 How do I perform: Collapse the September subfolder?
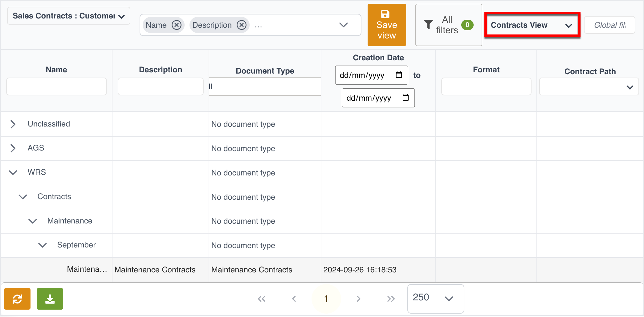(x=42, y=245)
